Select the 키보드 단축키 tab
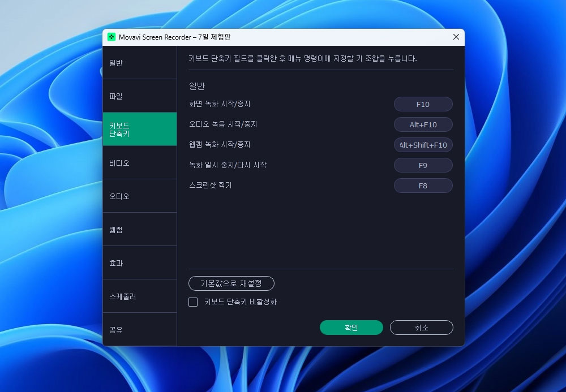Screen dimensions: 566x392 coord(140,129)
